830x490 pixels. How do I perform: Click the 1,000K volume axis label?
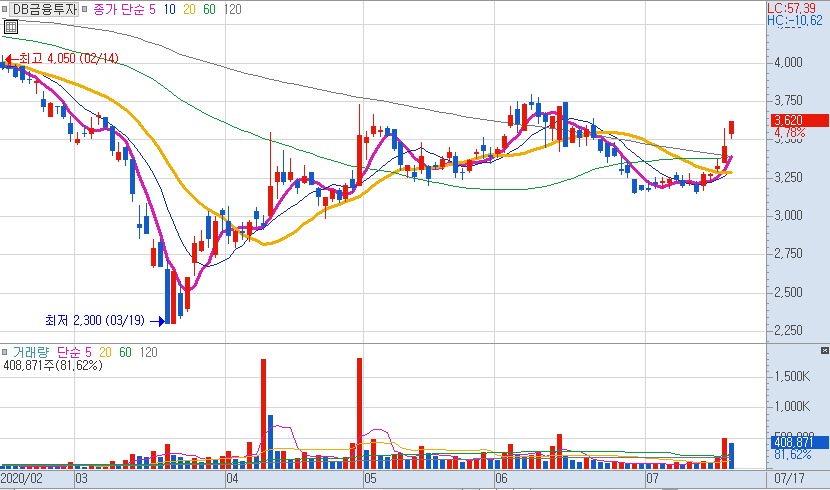coord(792,406)
